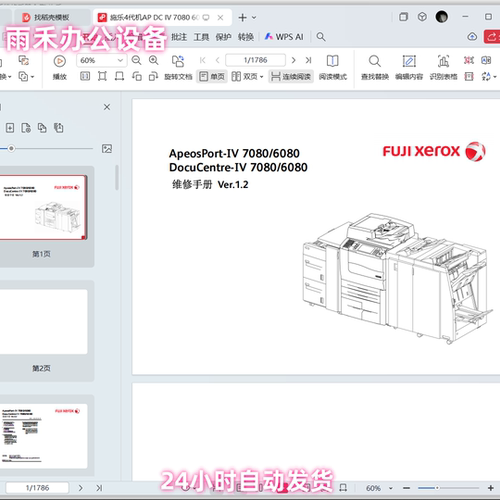This screenshot has width=500, height=500.
Task: Open WPS AI assistant
Action: [x=284, y=37]
